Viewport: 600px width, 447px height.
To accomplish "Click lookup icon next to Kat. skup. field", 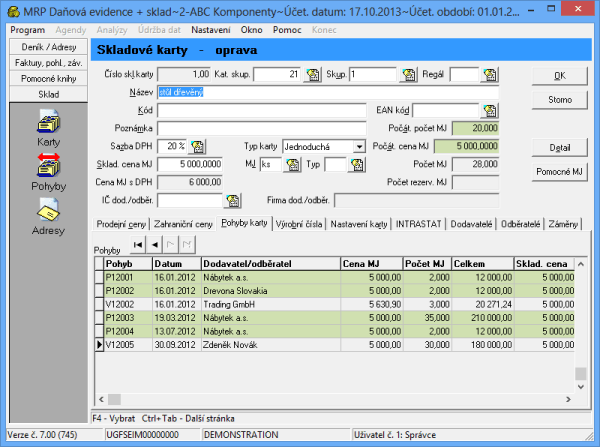I will point(312,74).
